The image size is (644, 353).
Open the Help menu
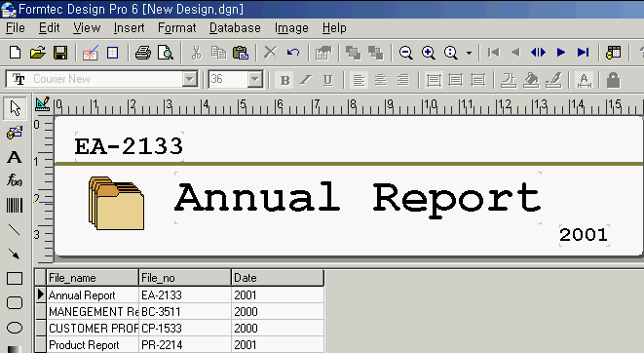[334, 28]
